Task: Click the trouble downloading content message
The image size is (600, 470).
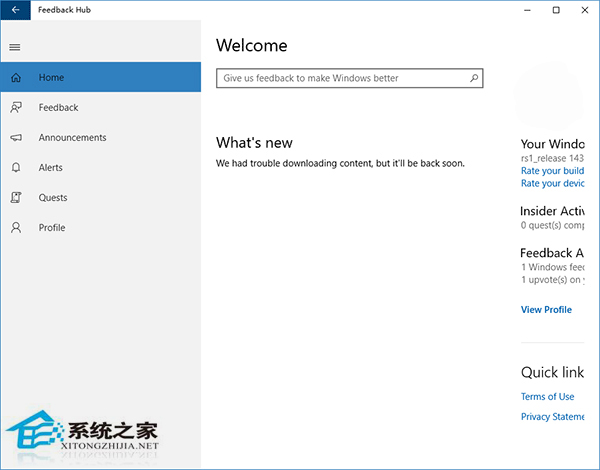Action: point(340,163)
